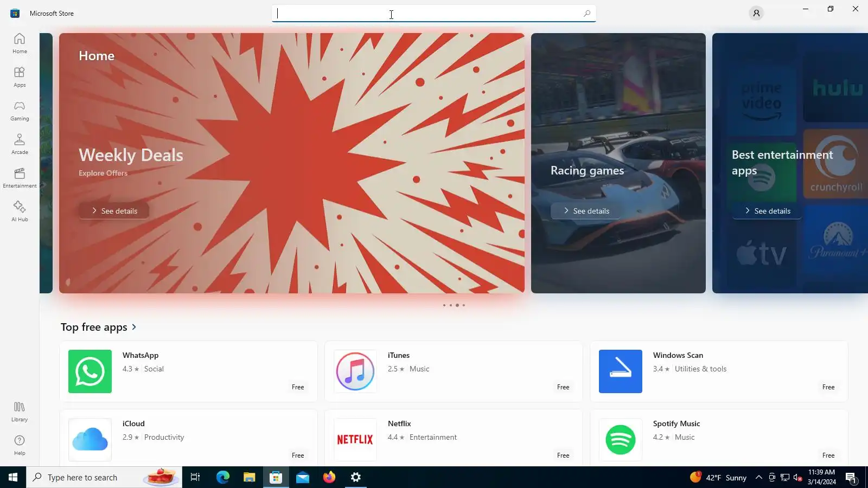
Task: Click the volume icon in system tray
Action: [x=797, y=477]
